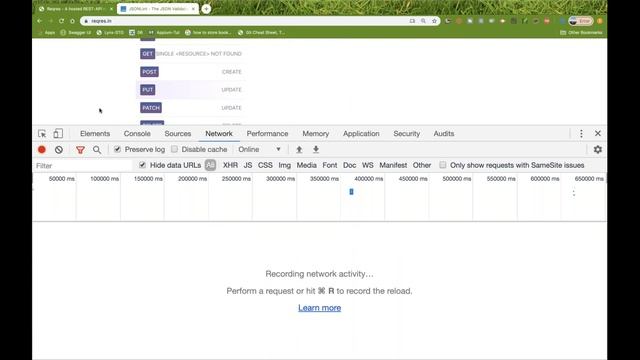
Task: Open the Apps bookmark shortcut
Action: pos(47,32)
